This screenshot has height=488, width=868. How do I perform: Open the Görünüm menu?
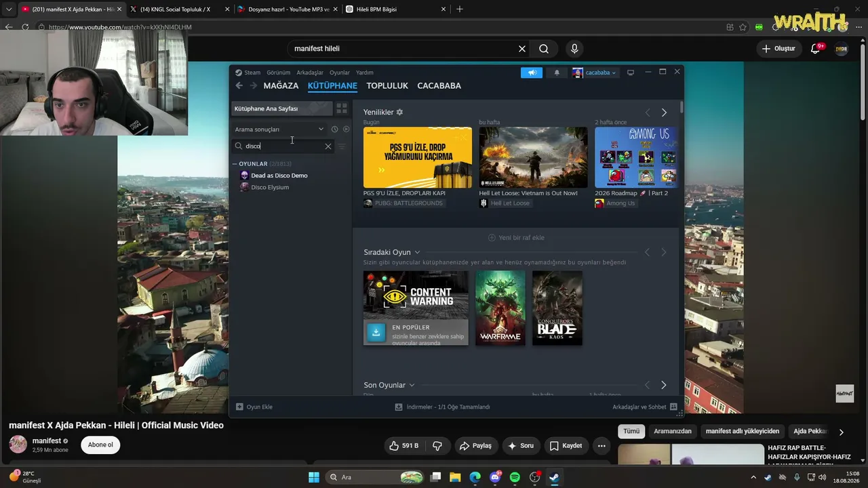278,73
